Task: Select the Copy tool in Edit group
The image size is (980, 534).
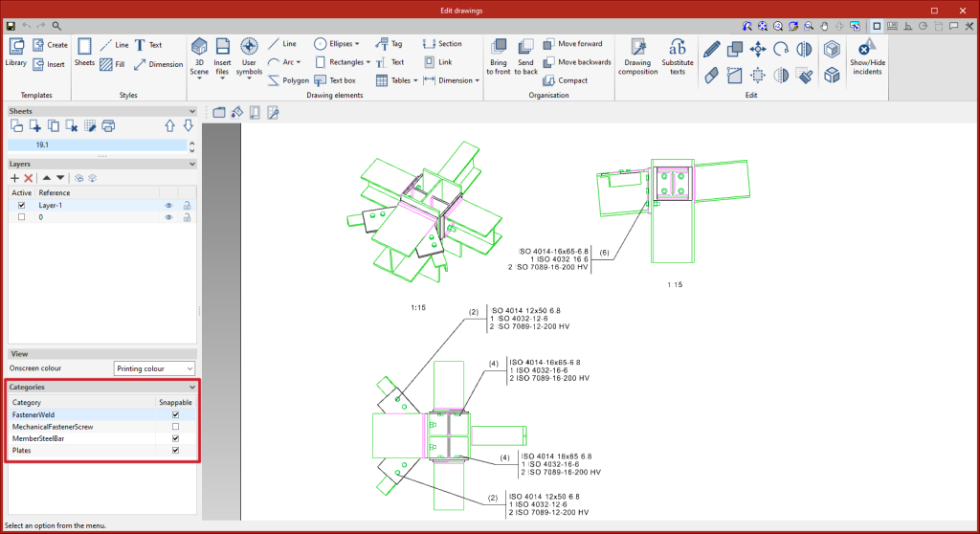Action: click(734, 49)
